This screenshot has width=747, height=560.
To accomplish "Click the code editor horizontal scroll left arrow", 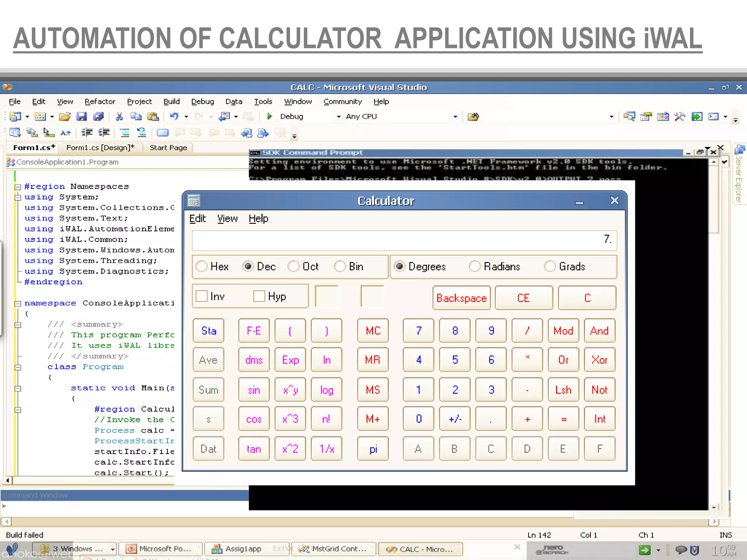I will point(8,481).
